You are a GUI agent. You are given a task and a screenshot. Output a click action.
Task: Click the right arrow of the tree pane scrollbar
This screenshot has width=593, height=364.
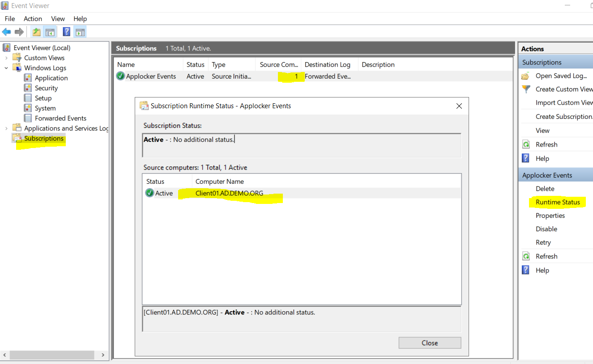(103, 355)
